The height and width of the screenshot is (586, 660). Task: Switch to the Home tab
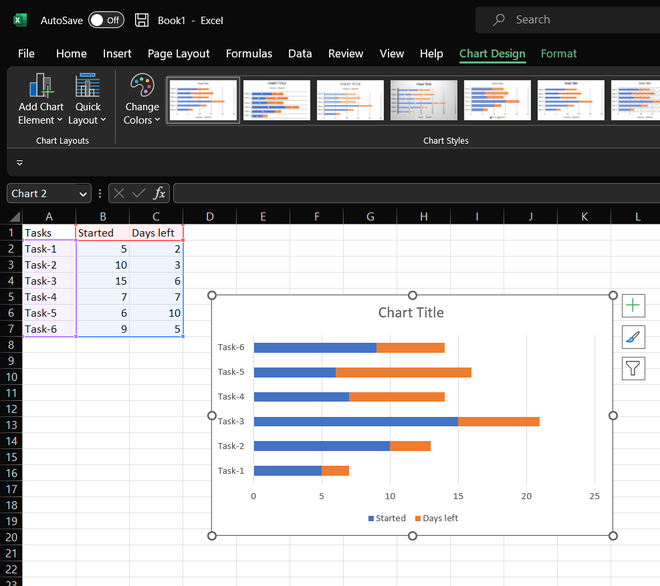tap(71, 53)
